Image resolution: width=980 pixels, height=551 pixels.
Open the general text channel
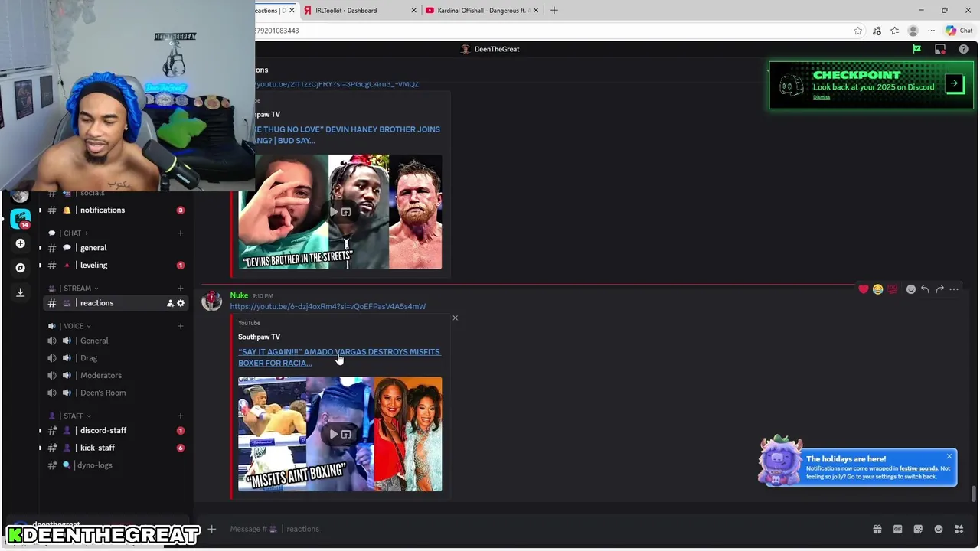pos(115,248)
